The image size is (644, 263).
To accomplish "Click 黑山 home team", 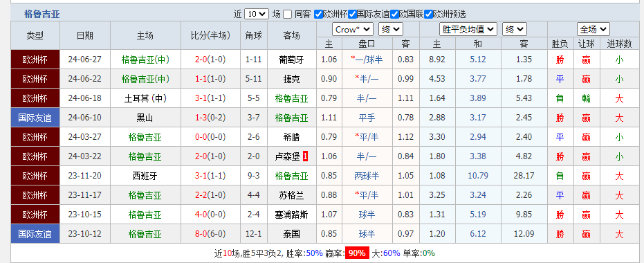I will [145, 118].
